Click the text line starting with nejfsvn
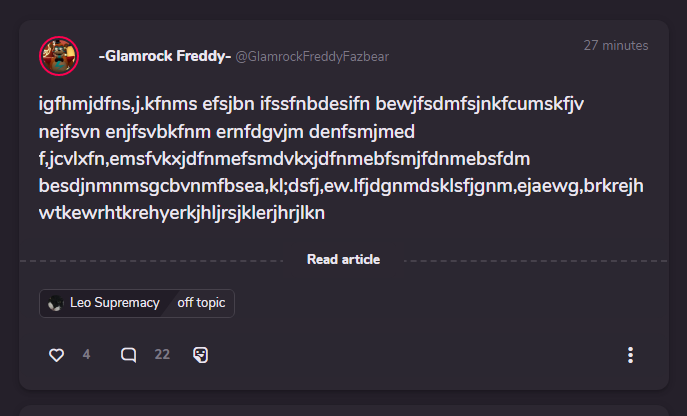Image resolution: width=687 pixels, height=416 pixels. click(x=227, y=132)
